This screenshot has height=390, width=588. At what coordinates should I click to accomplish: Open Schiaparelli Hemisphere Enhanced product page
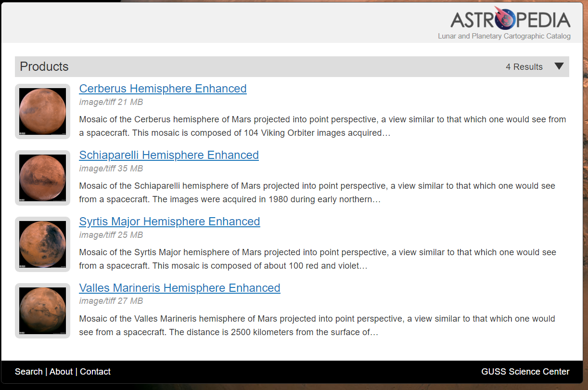click(x=169, y=155)
